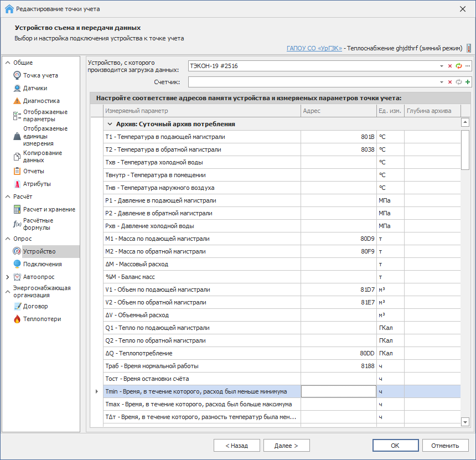
Task: Open the Договор section icon
Action: pyautogui.click(x=18, y=306)
